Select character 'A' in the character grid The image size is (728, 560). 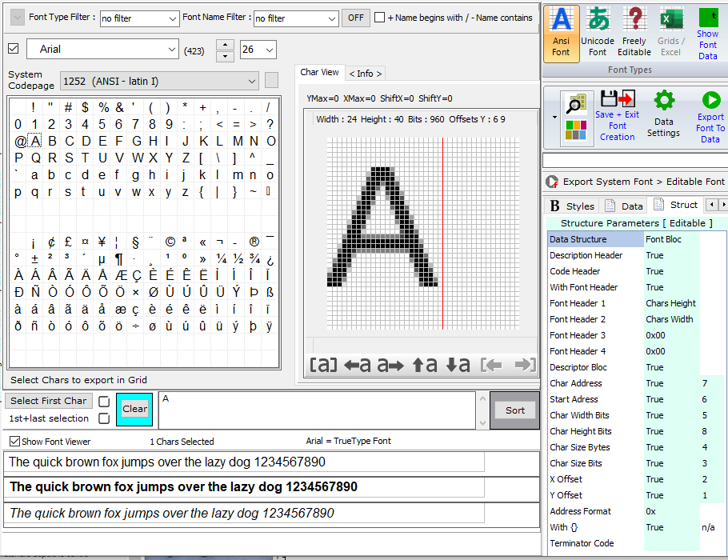click(36, 141)
